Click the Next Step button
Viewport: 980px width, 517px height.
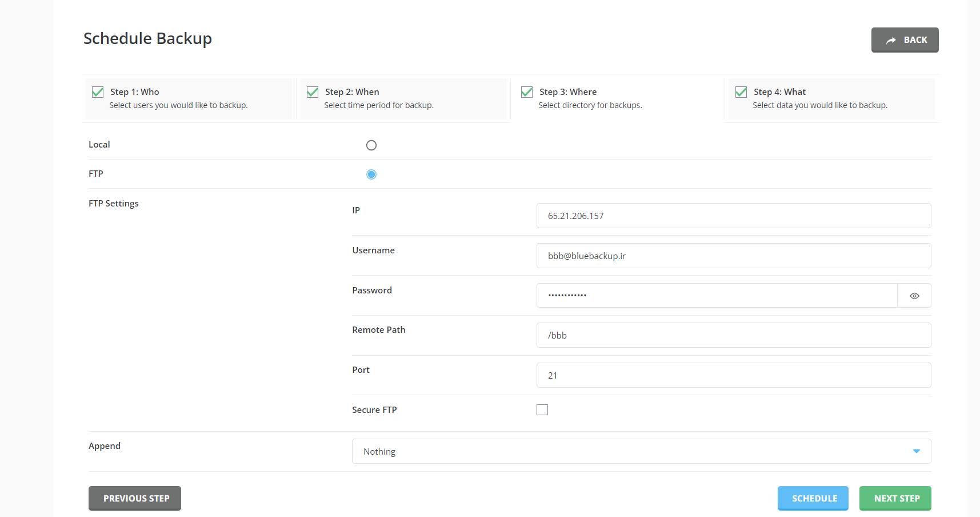pos(895,498)
